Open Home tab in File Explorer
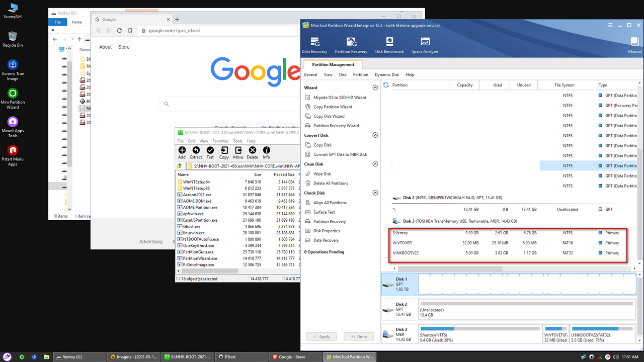 tap(76, 22)
